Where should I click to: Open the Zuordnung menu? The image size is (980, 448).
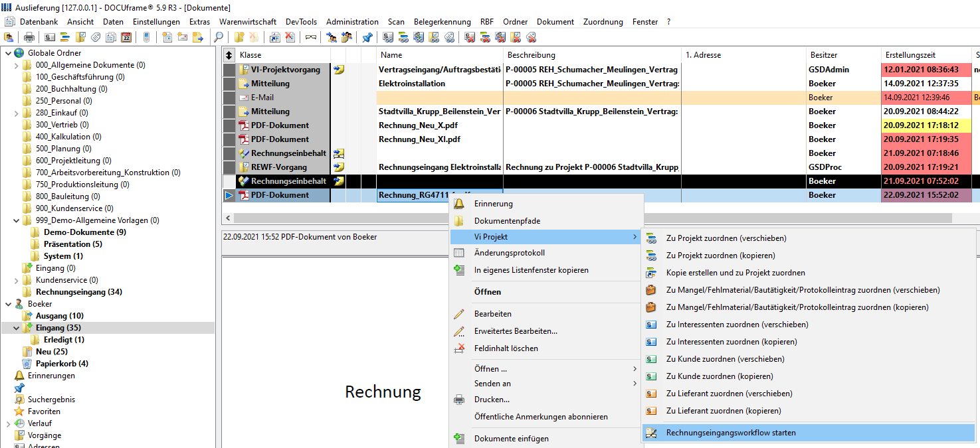pyautogui.click(x=603, y=22)
